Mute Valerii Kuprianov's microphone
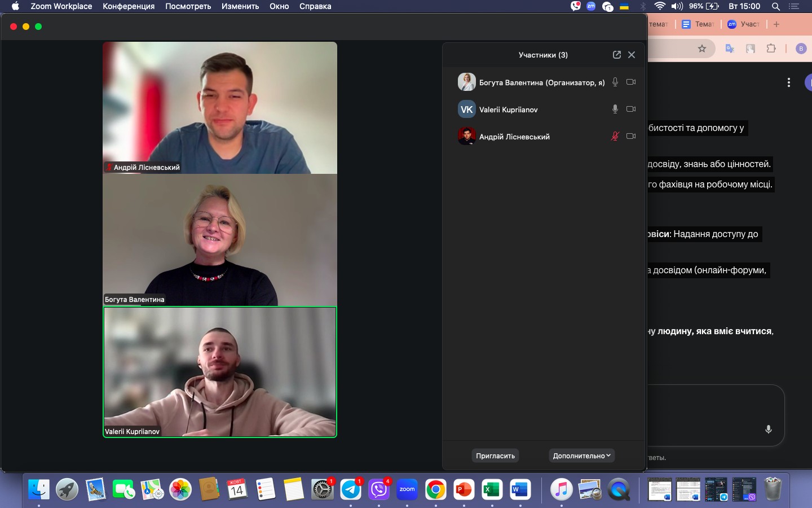812x508 pixels. tap(615, 109)
